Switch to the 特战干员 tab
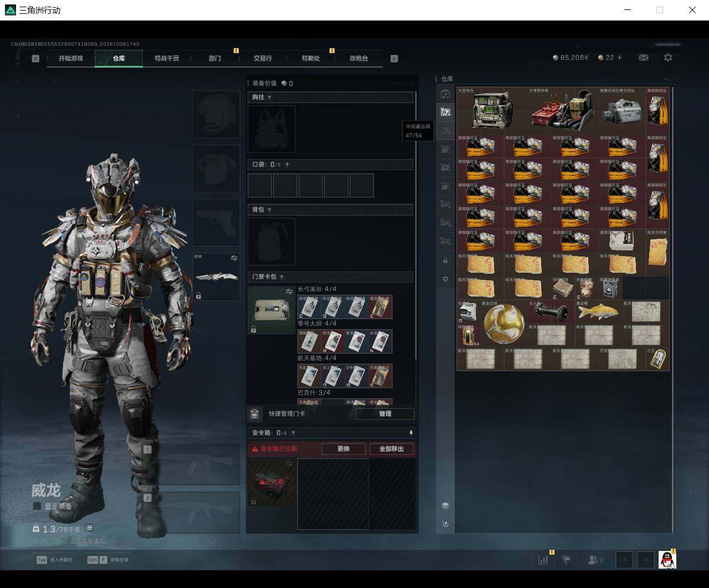The width and height of the screenshot is (709, 588). (167, 58)
